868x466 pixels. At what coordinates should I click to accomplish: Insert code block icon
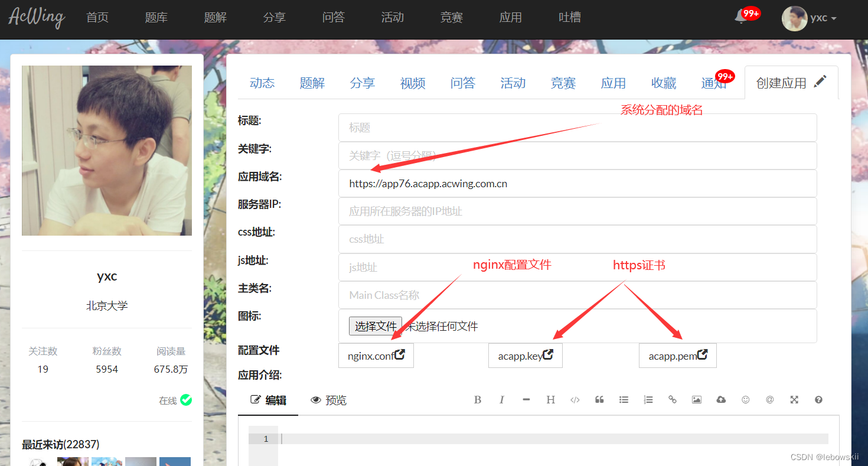point(575,400)
